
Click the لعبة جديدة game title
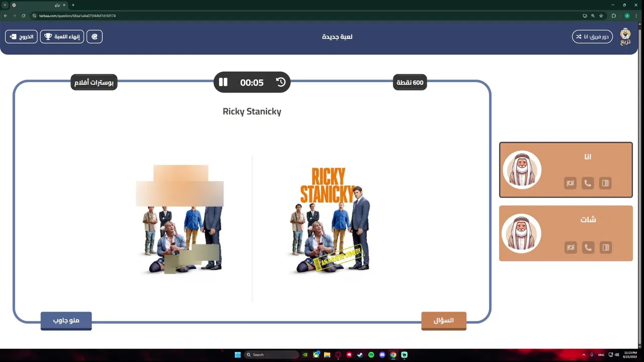337,37
